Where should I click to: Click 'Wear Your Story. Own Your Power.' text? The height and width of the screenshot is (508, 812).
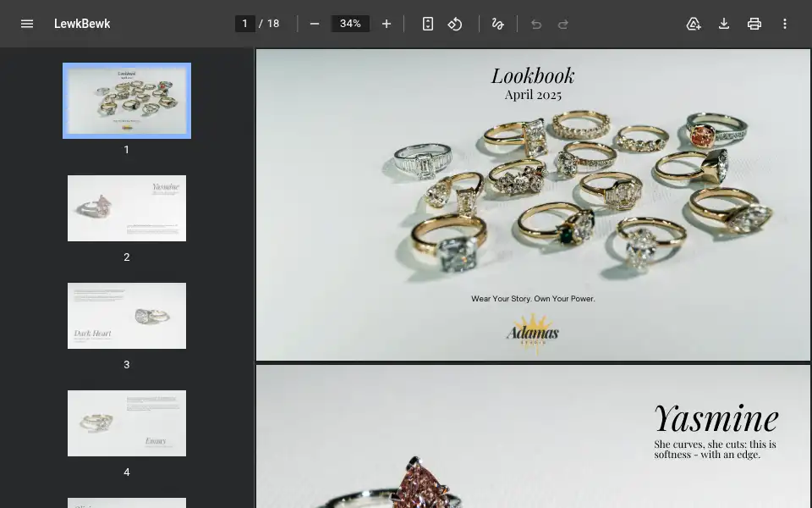click(533, 299)
